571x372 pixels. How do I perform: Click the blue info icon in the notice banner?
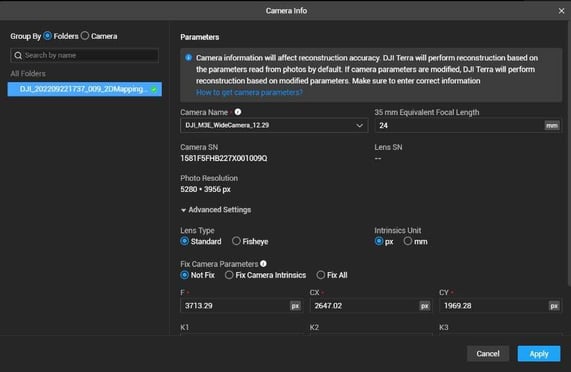point(188,58)
